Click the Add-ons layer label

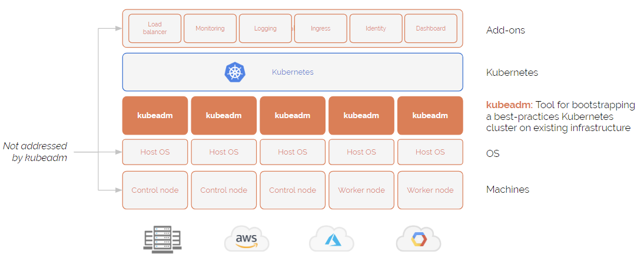pos(505,30)
